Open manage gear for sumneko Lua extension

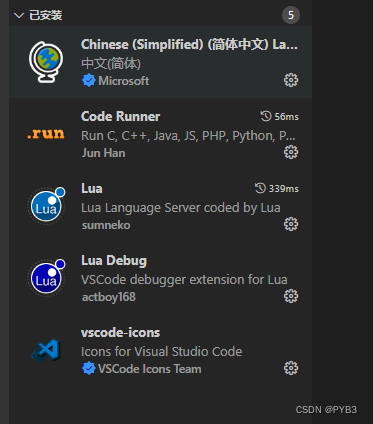coord(291,224)
